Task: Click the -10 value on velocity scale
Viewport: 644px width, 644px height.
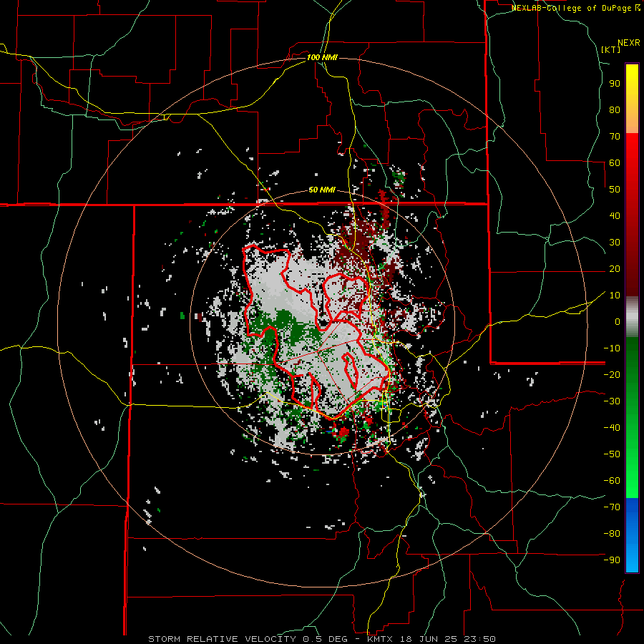Action: pyautogui.click(x=612, y=348)
